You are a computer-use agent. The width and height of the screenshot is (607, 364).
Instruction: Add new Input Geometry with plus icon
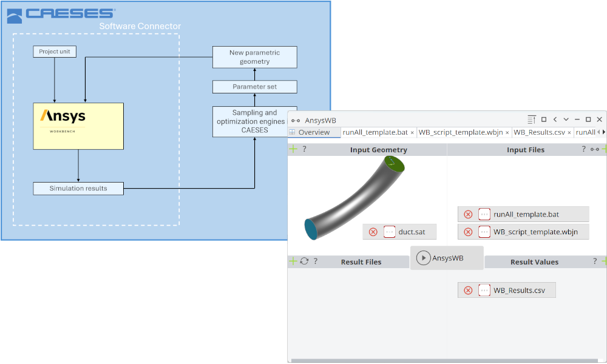[293, 149]
